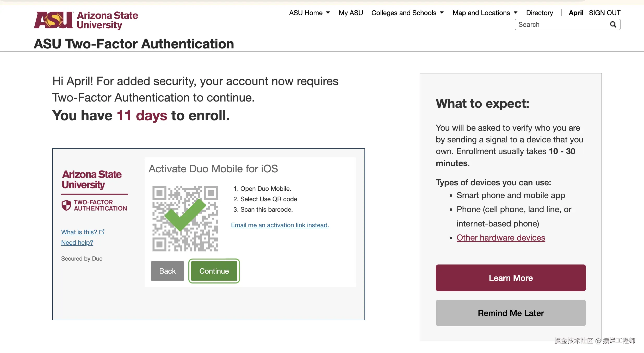The width and height of the screenshot is (644, 353).
Task: Click the Need help? link
Action: [77, 243]
